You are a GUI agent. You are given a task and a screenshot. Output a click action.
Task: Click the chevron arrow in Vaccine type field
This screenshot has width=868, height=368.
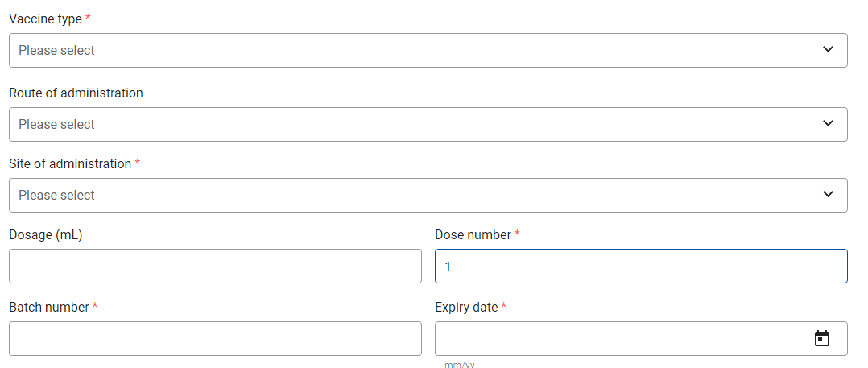828,50
